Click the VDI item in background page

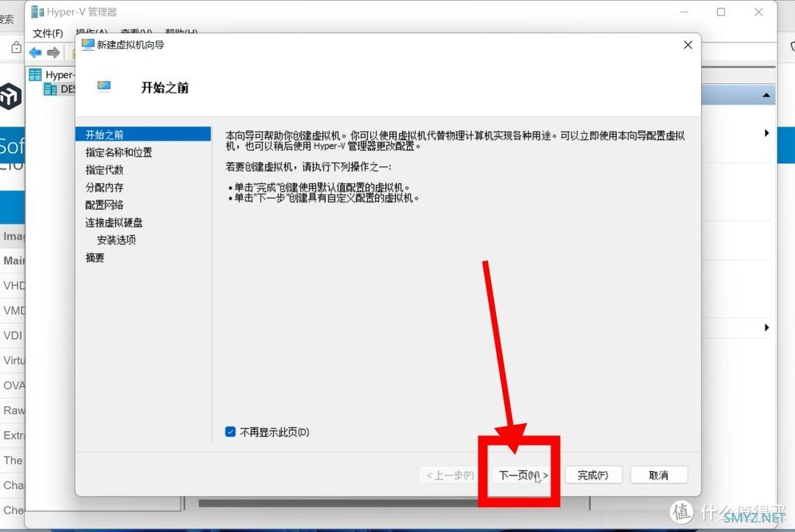13,336
